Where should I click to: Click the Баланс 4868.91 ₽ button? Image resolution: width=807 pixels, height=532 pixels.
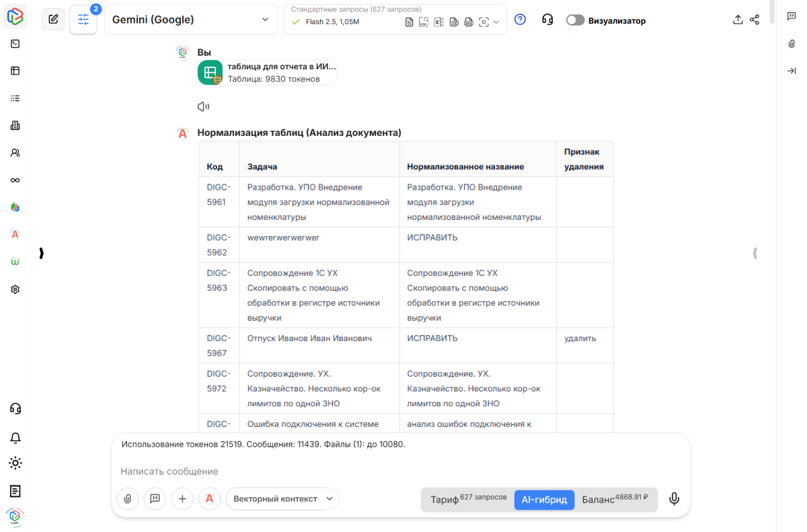(615, 499)
